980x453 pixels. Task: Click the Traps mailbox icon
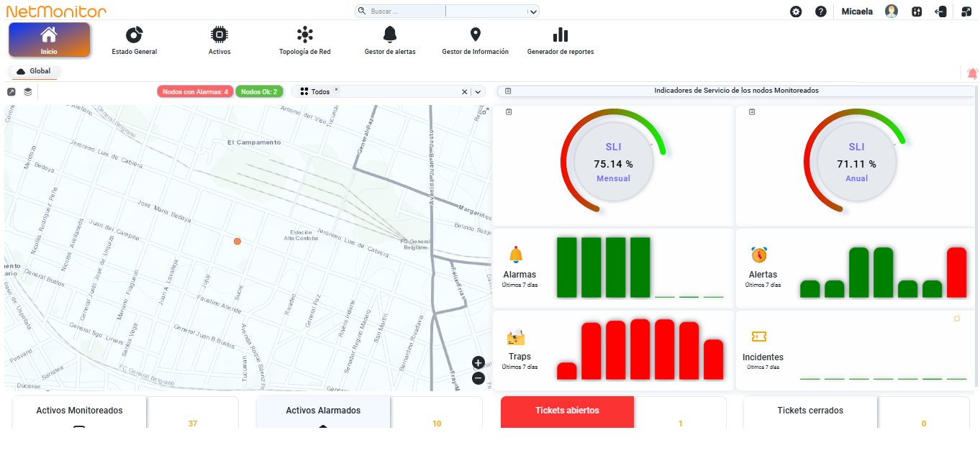(516, 338)
